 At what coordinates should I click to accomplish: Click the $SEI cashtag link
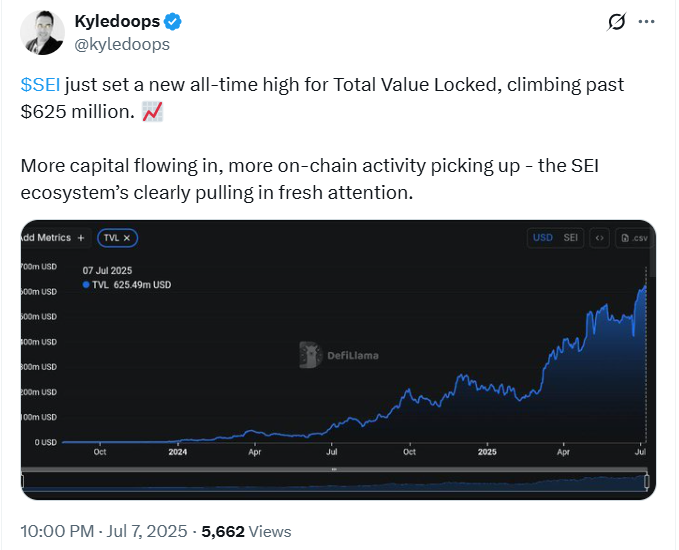pyautogui.click(x=40, y=84)
